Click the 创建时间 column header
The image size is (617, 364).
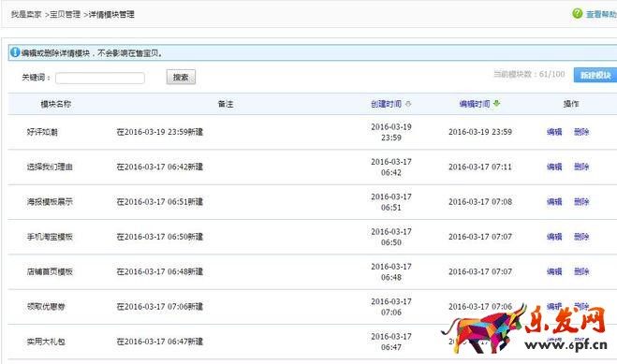tap(386, 104)
